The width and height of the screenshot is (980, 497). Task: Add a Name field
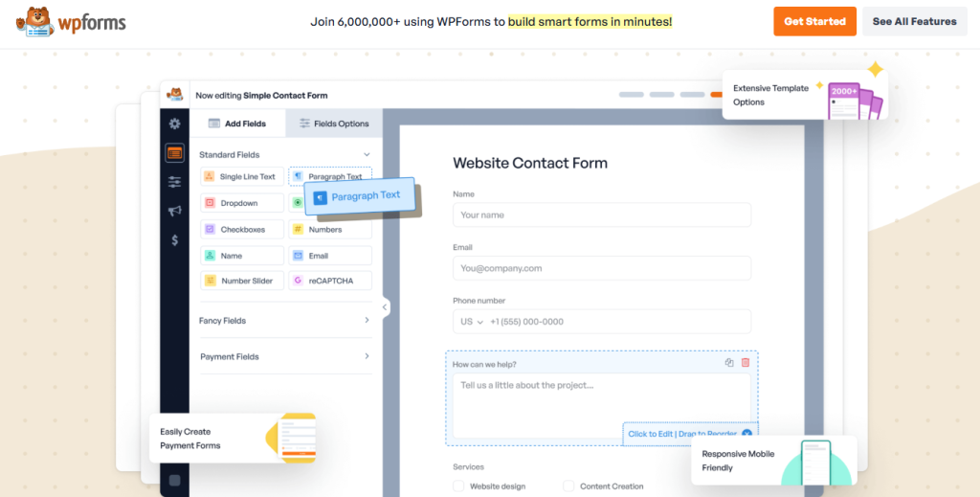click(x=242, y=256)
